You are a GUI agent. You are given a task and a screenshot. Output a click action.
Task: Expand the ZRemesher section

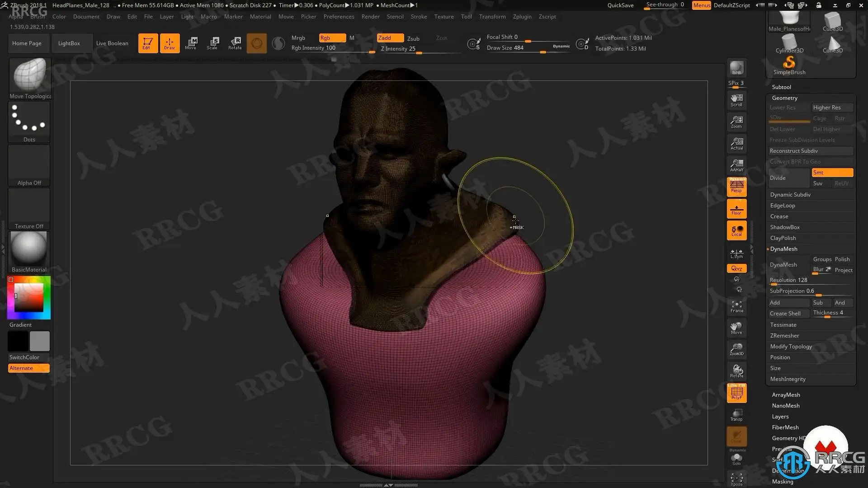click(x=785, y=336)
